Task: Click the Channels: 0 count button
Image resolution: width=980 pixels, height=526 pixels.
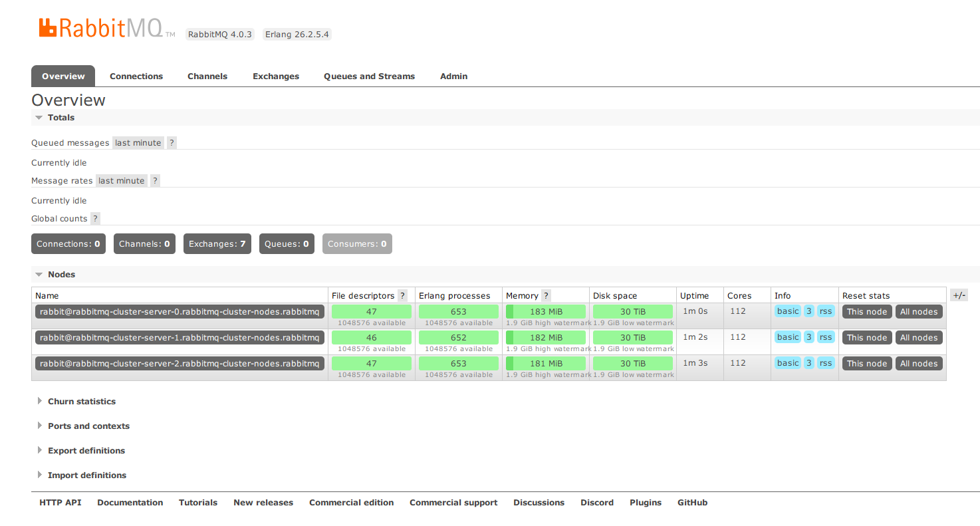Action: [144, 244]
